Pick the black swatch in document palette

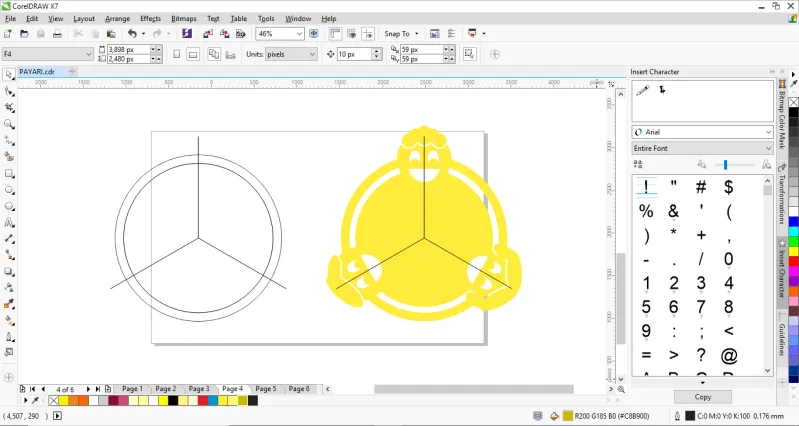coord(173,401)
